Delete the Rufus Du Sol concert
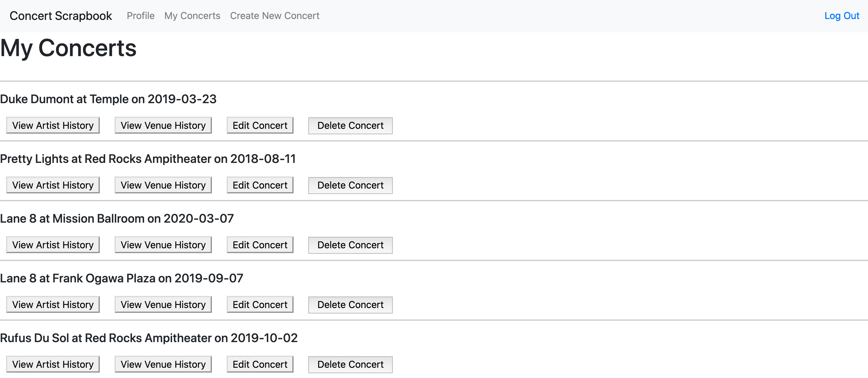 coord(350,364)
